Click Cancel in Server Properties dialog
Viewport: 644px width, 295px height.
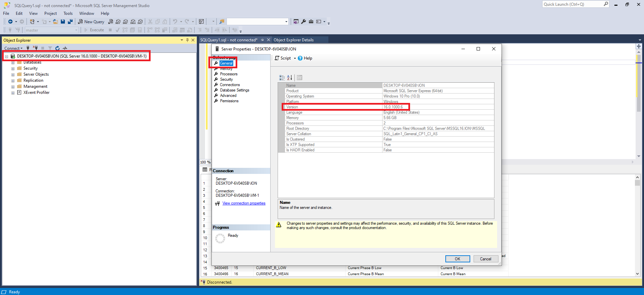click(485, 259)
